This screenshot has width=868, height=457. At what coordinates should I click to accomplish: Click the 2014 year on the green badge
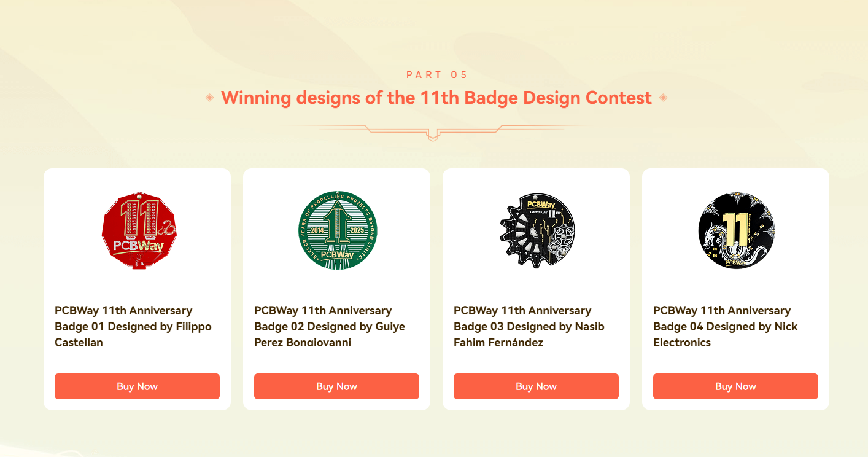317,231
